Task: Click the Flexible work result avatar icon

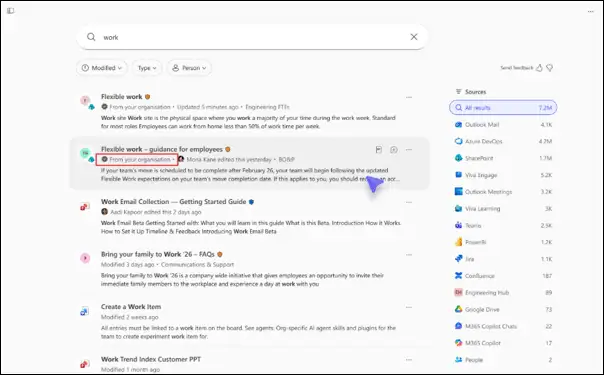Action: pyautogui.click(x=85, y=100)
